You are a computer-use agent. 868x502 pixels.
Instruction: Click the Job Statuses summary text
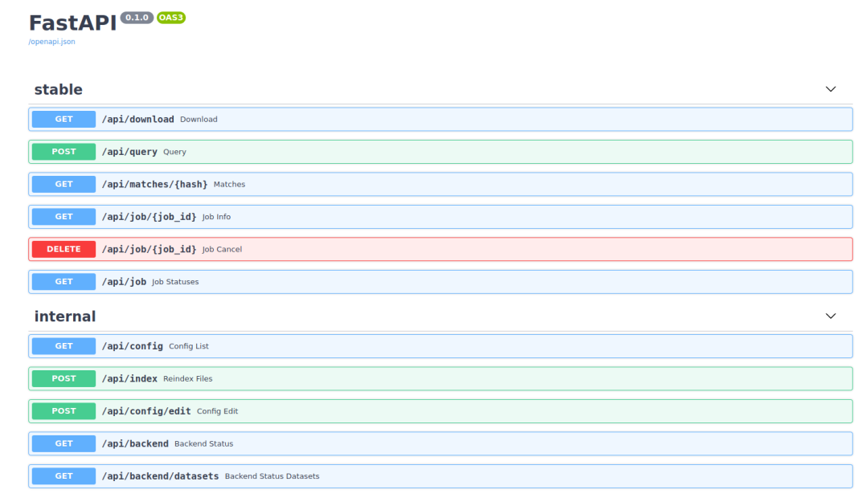175,282
